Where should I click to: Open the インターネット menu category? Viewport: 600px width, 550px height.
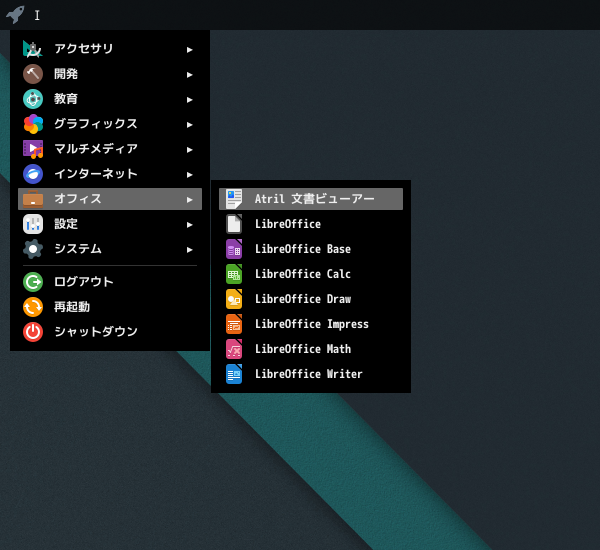click(110, 174)
